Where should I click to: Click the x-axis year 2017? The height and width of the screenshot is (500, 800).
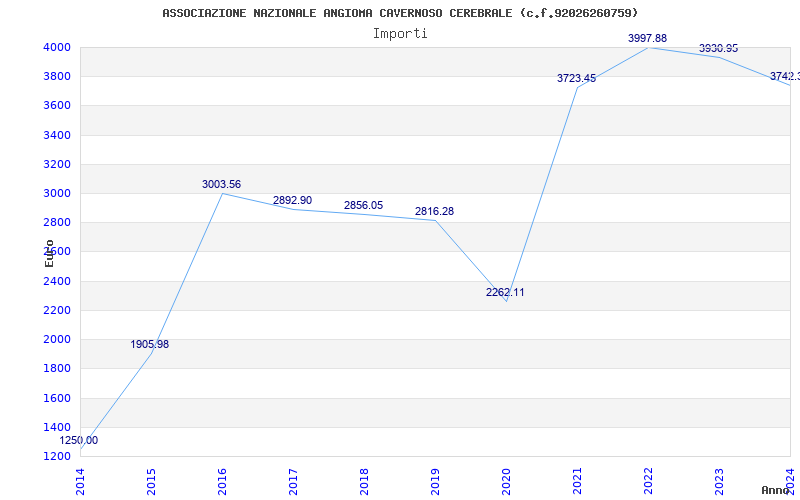[293, 482]
